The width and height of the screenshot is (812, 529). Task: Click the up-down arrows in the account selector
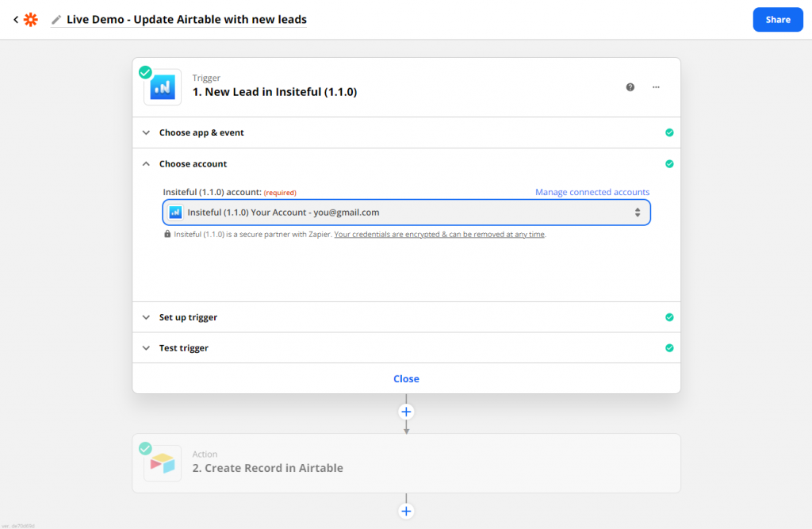(638, 213)
